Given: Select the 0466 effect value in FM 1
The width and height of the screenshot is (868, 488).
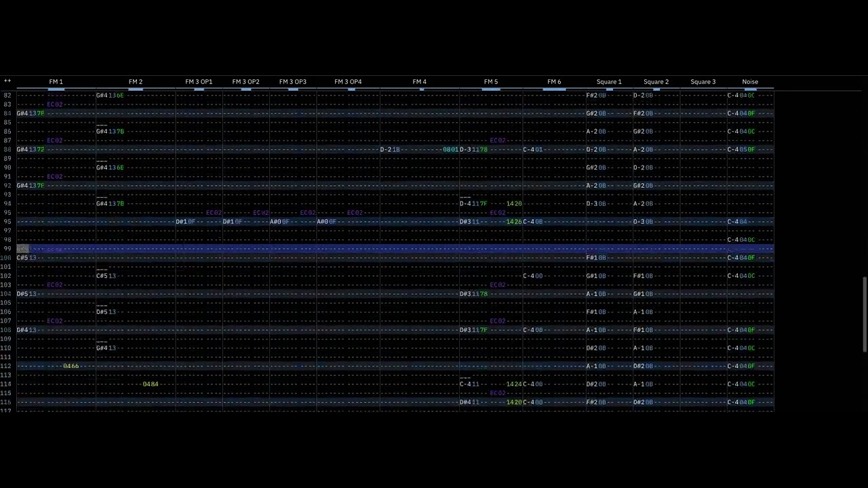Looking at the screenshot, I should tap(71, 366).
